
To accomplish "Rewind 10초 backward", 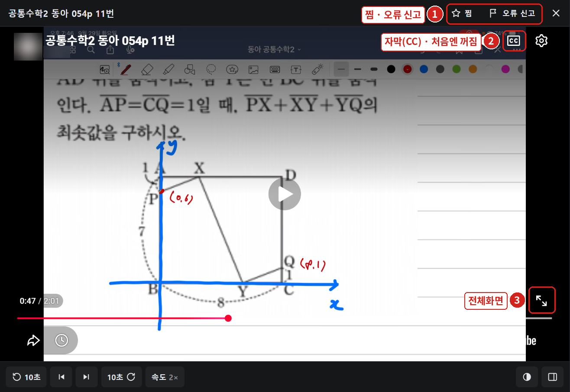I will pos(26,377).
